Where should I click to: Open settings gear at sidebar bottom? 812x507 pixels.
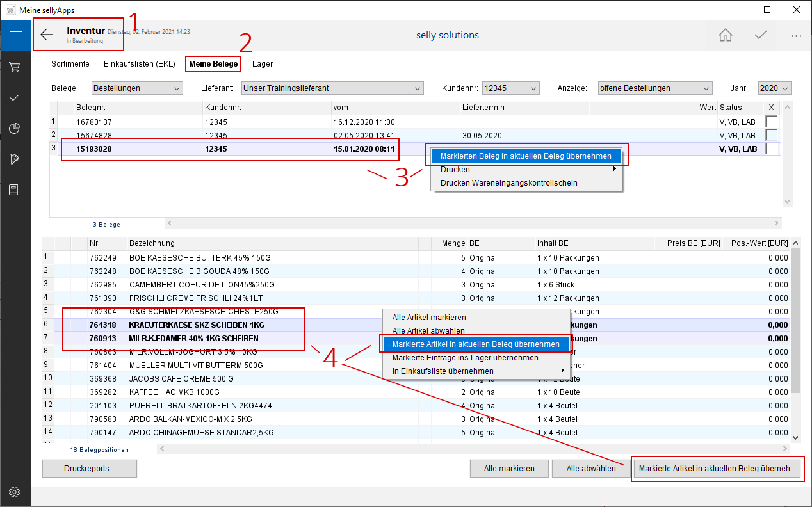pos(15,492)
